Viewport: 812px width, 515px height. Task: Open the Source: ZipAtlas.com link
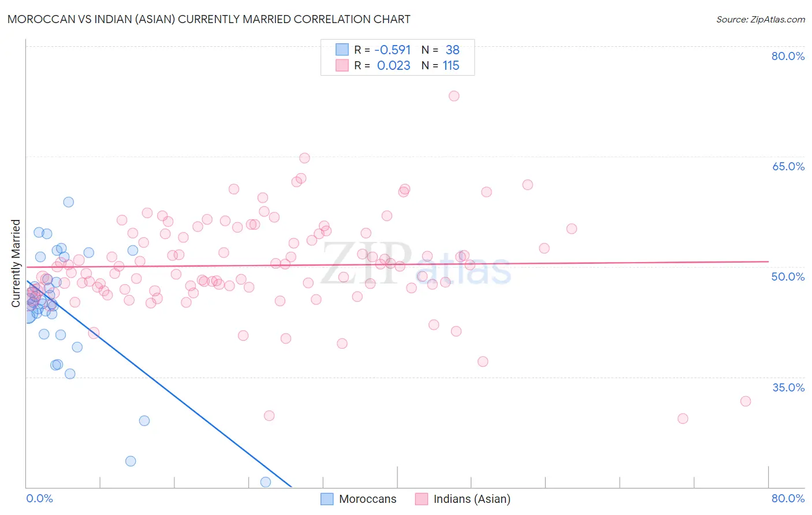click(x=761, y=19)
